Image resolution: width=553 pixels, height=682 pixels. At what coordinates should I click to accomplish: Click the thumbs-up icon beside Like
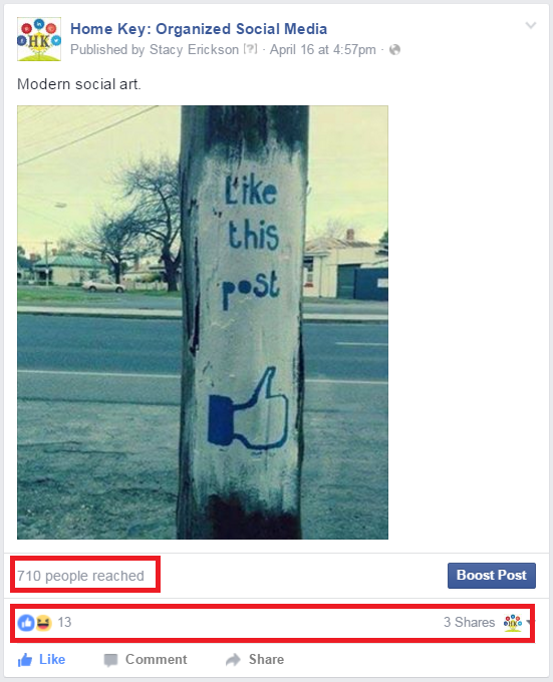coord(25,660)
